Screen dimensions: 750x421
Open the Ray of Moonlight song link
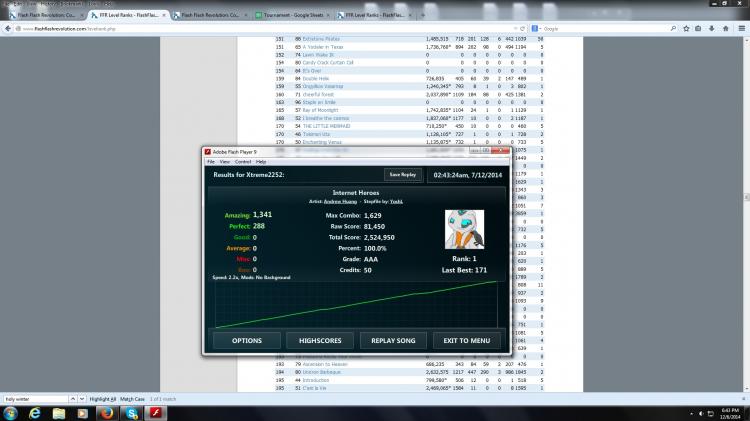click(320, 110)
